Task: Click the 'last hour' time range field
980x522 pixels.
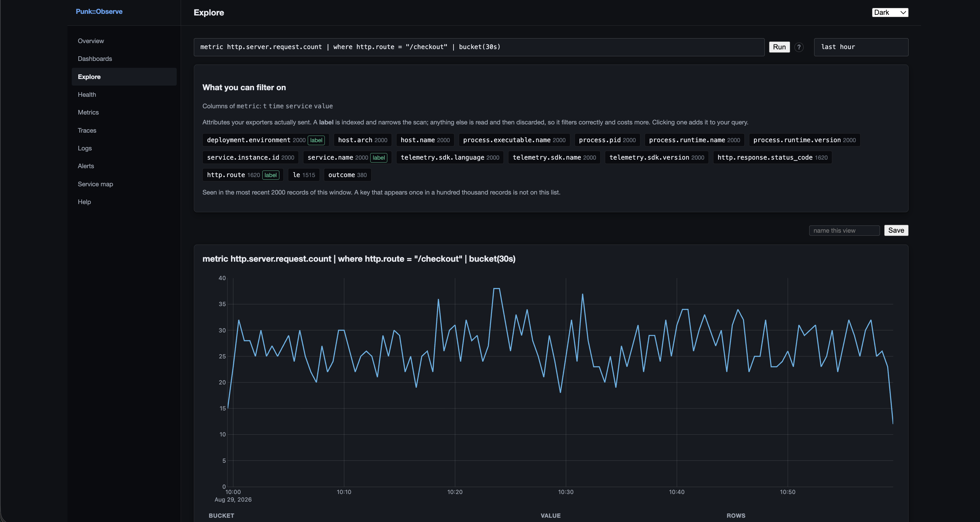Action: pos(861,47)
